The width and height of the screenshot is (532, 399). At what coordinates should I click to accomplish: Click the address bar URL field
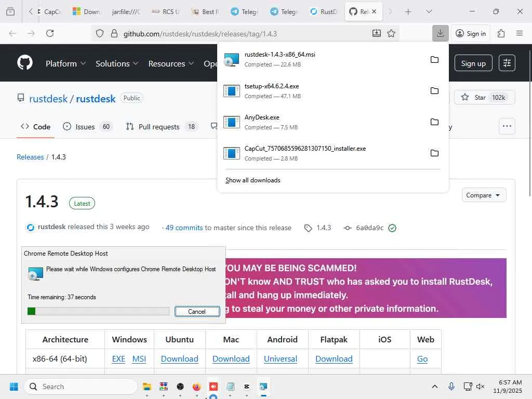(246, 34)
